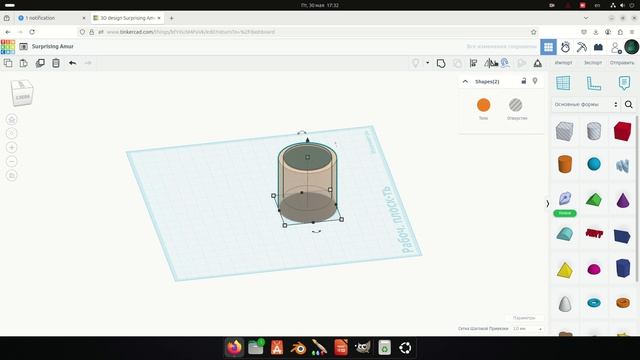
Task: Pick the orange tube shape
Action: click(623, 303)
